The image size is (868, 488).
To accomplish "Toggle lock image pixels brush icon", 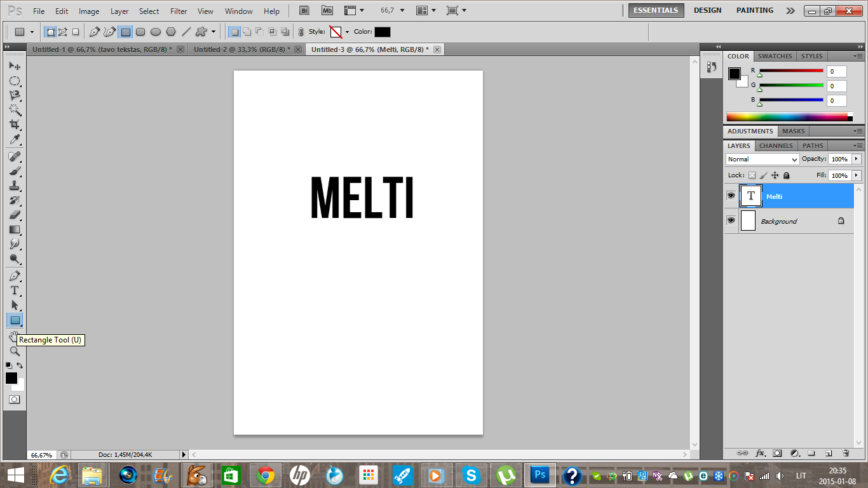I will point(764,175).
